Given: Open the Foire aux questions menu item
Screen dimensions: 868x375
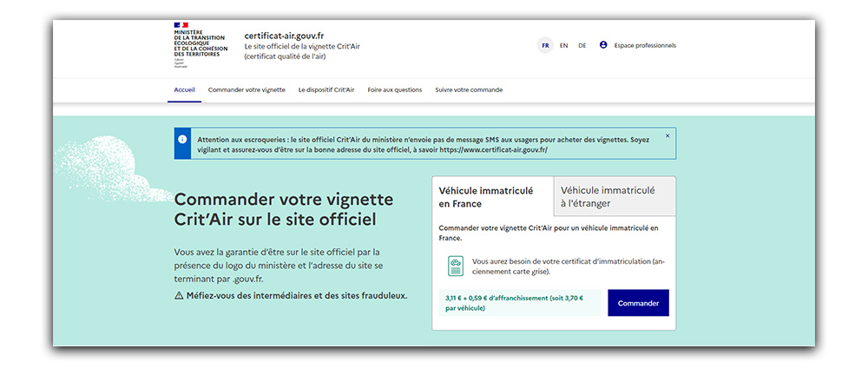Looking at the screenshot, I should coord(395,89).
